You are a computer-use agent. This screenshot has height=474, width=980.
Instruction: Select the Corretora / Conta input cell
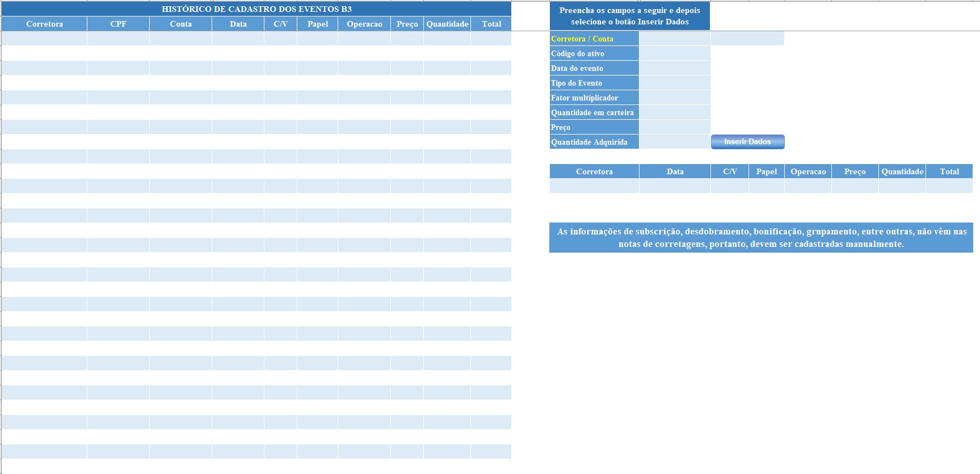tap(675, 39)
